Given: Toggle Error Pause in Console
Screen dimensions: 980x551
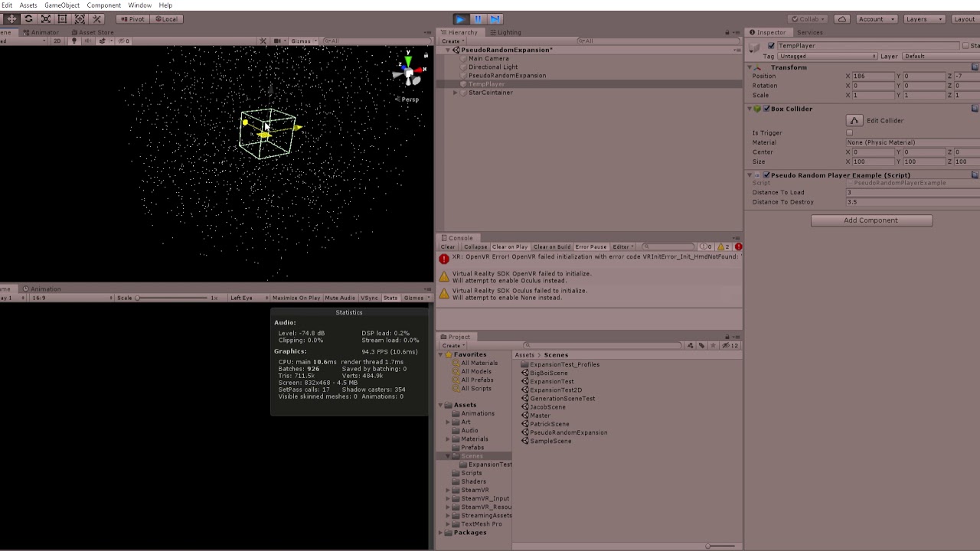Looking at the screenshot, I should pos(591,246).
